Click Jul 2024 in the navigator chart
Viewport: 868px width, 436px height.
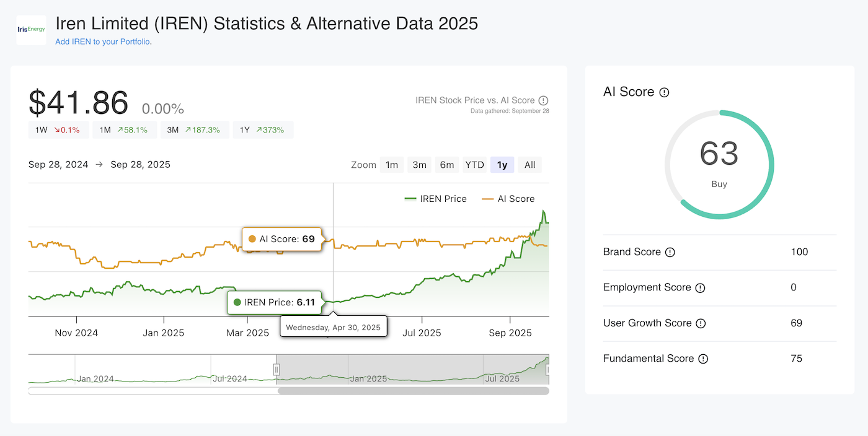point(230,379)
